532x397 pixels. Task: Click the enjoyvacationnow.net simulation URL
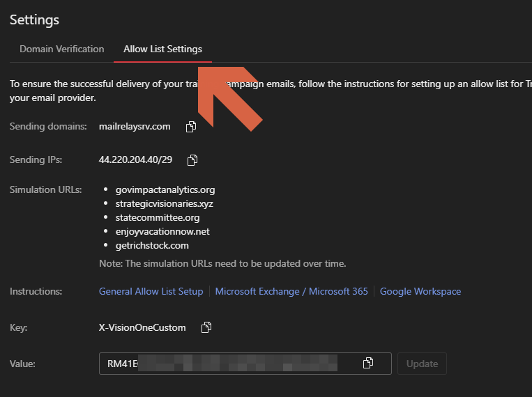click(x=162, y=231)
